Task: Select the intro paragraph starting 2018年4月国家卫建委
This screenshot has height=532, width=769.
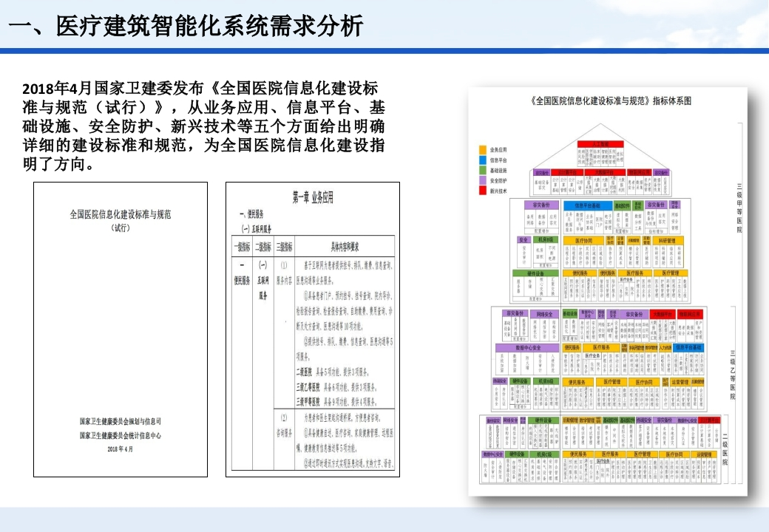Action: tap(203, 126)
